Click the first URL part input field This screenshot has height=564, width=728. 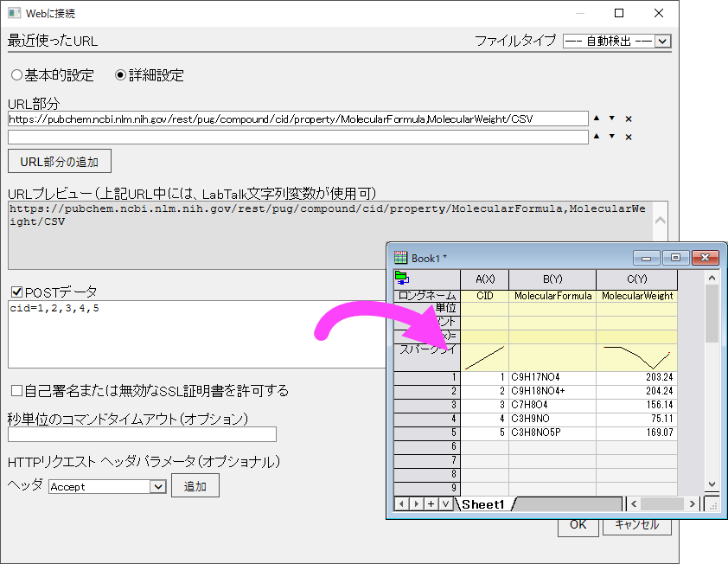coord(298,119)
